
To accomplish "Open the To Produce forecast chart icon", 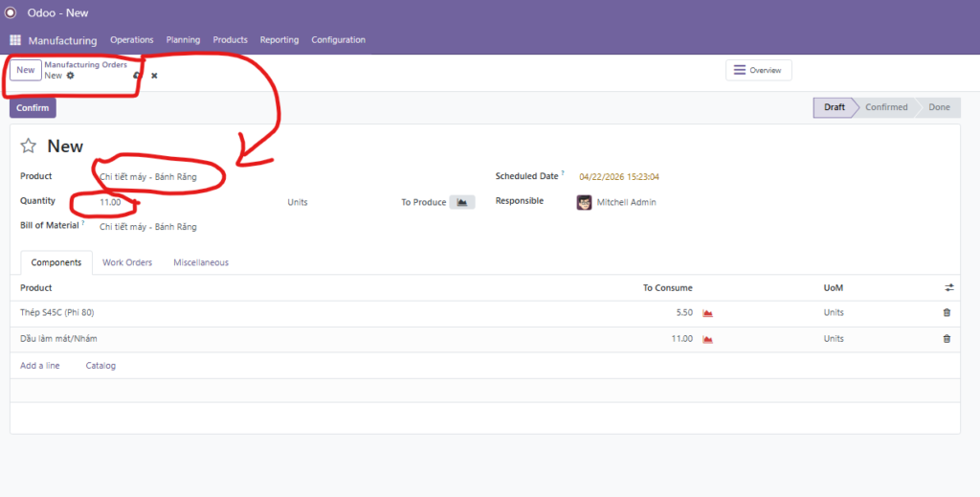I will click(x=462, y=202).
